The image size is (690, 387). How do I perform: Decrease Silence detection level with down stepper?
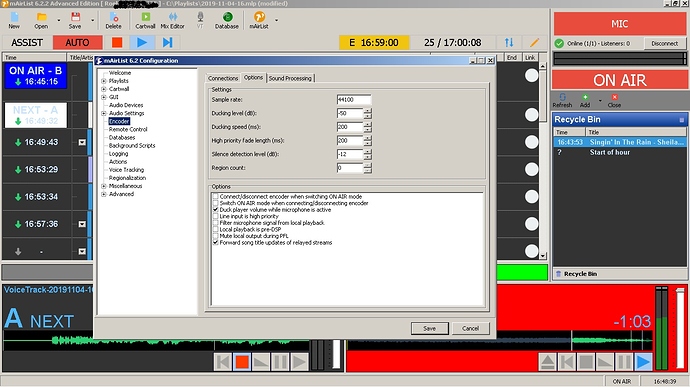click(x=367, y=157)
